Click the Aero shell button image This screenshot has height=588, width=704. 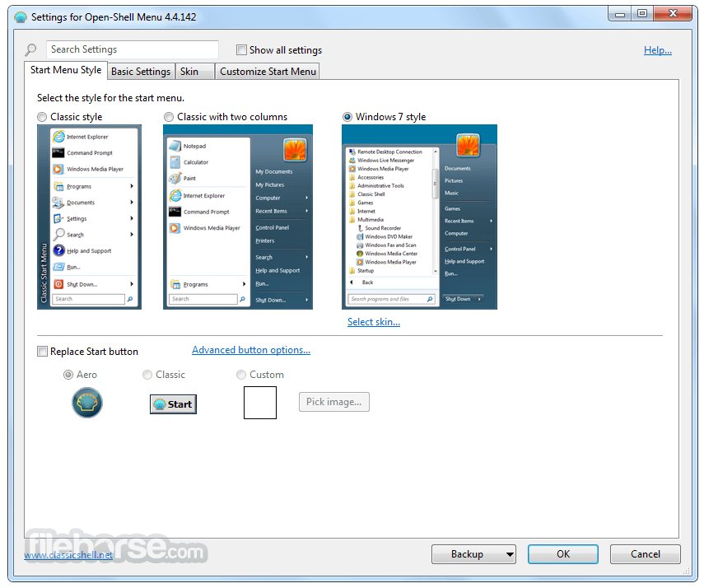[x=87, y=403]
